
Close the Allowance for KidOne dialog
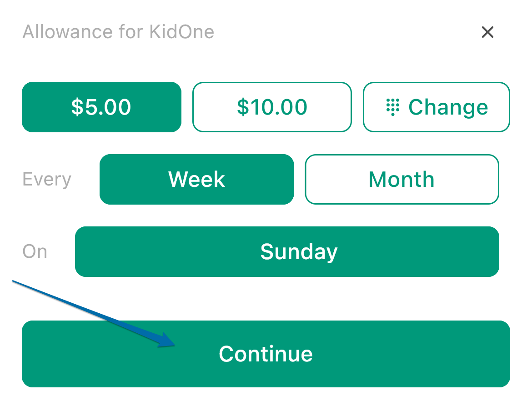click(487, 32)
